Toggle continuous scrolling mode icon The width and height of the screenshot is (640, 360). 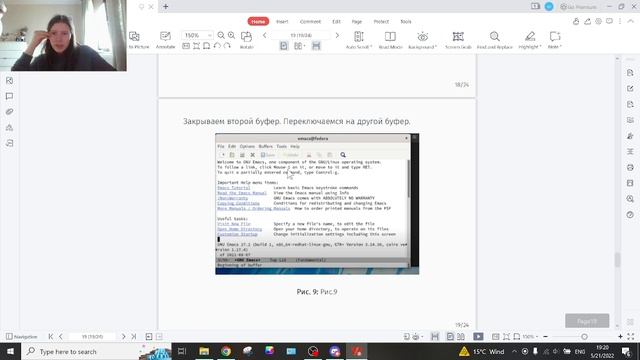click(x=316, y=46)
